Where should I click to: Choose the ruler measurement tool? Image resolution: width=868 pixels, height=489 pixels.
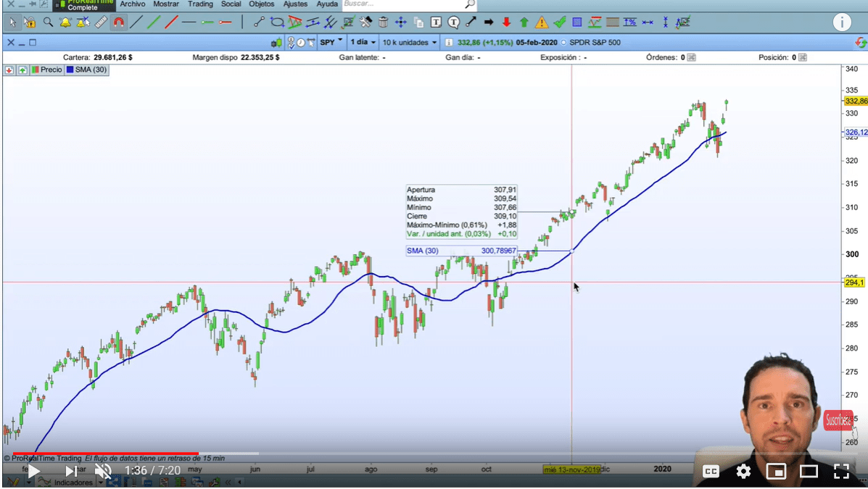(101, 22)
